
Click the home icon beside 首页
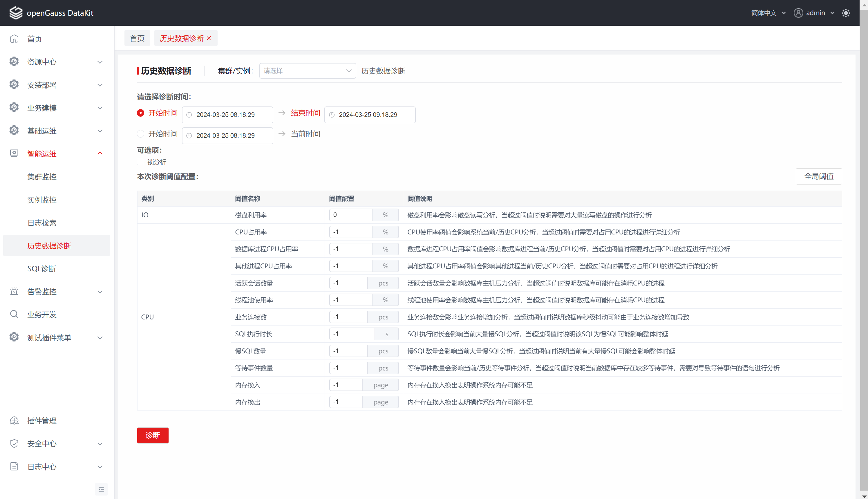14,39
